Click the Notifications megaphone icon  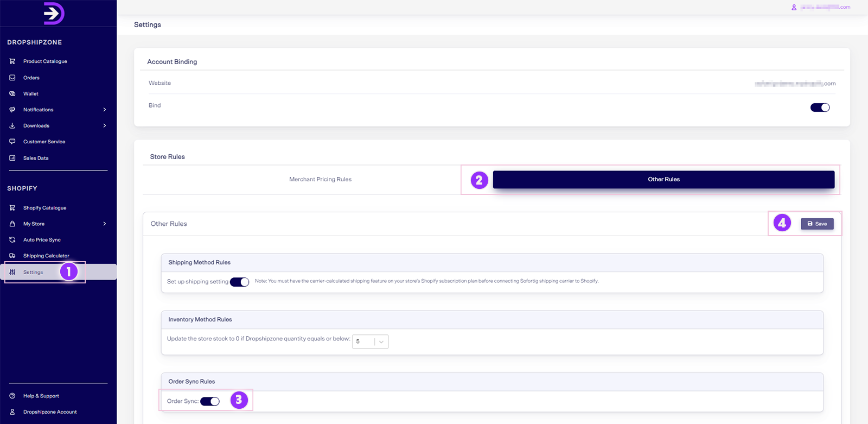[12, 110]
